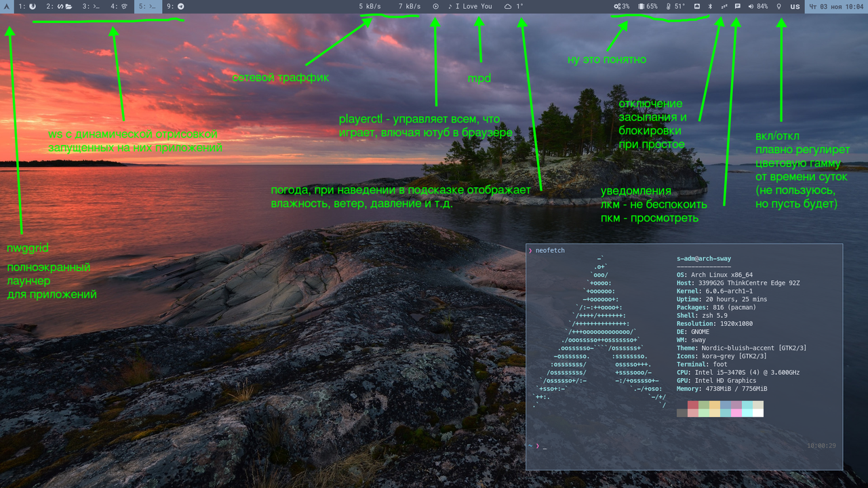The image size is (868, 488).
Task: Click the 10:00:29 timestamp in the terminal
Action: point(821,446)
